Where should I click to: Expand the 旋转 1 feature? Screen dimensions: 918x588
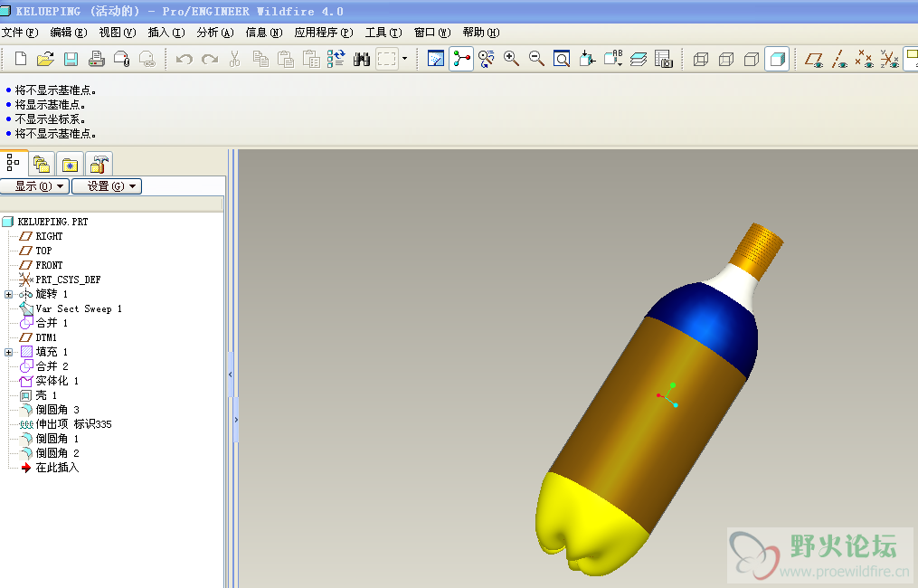tap(8, 294)
